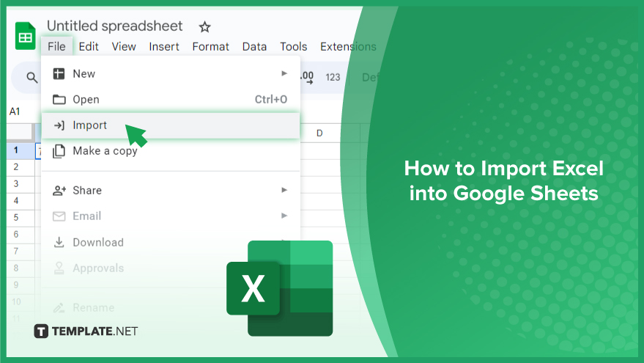Choose Email from the File menu

tap(171, 216)
